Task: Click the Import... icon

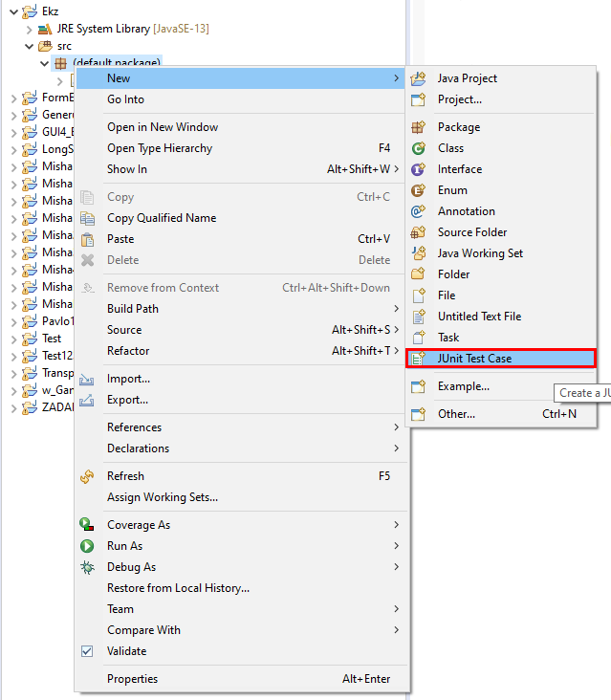Action: click(x=87, y=379)
